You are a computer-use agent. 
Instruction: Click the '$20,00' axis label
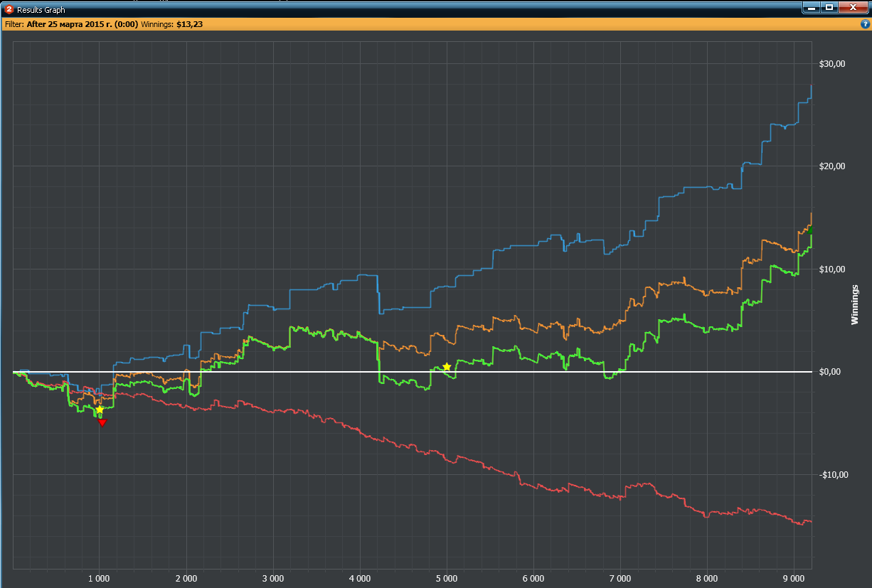point(831,166)
